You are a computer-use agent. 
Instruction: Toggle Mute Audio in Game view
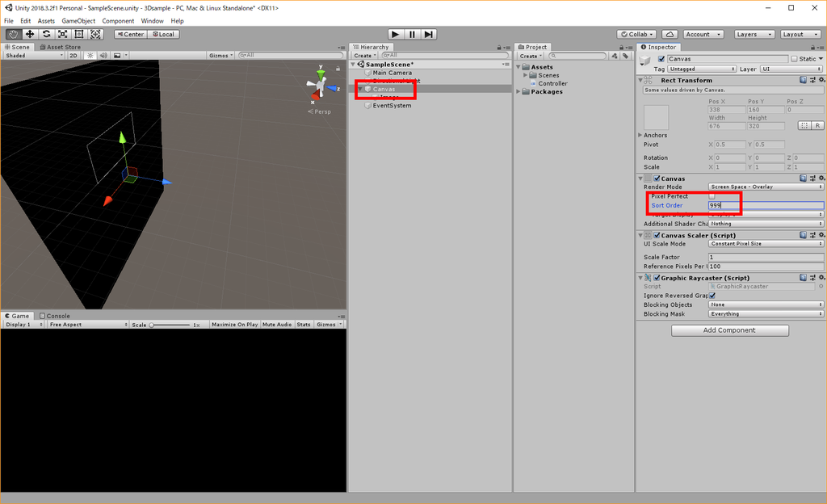point(277,325)
